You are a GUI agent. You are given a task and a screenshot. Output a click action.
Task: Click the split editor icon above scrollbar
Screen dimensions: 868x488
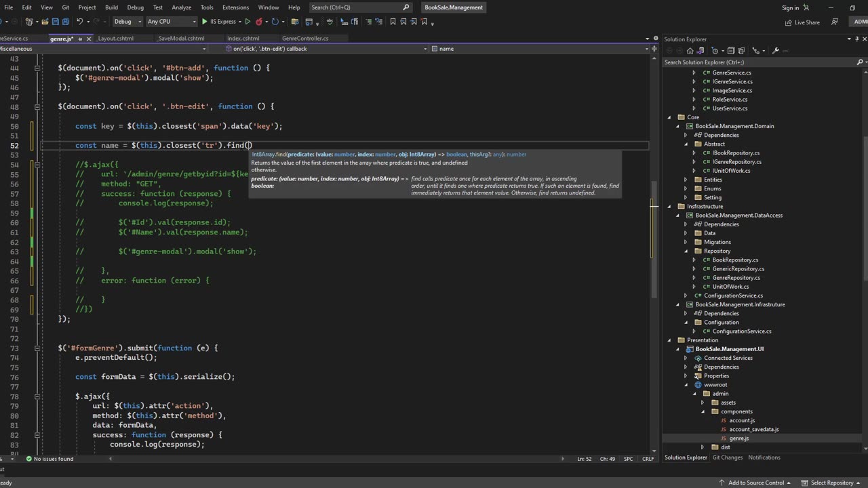(x=654, y=49)
